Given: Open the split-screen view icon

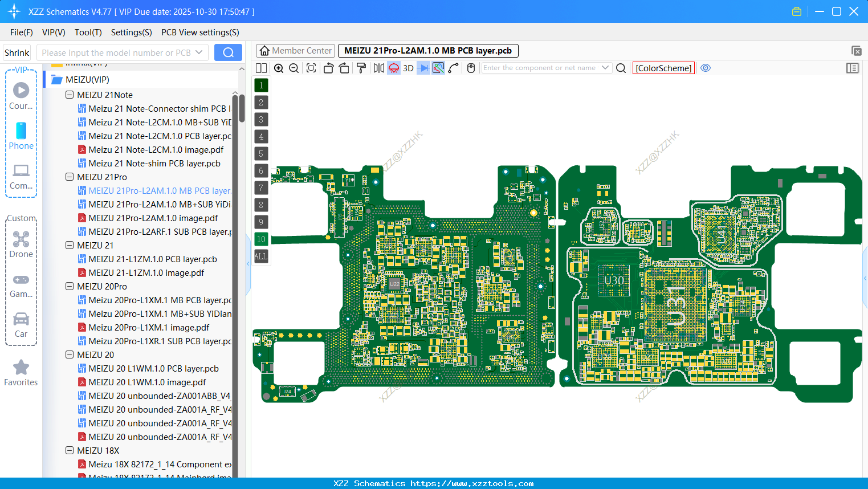Looking at the screenshot, I should (261, 68).
